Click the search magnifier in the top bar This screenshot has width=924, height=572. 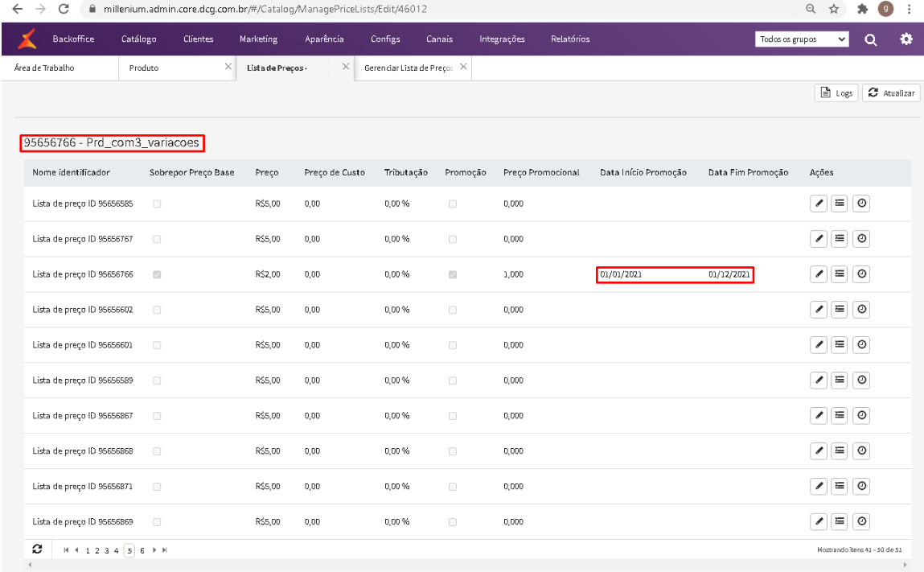[870, 39]
